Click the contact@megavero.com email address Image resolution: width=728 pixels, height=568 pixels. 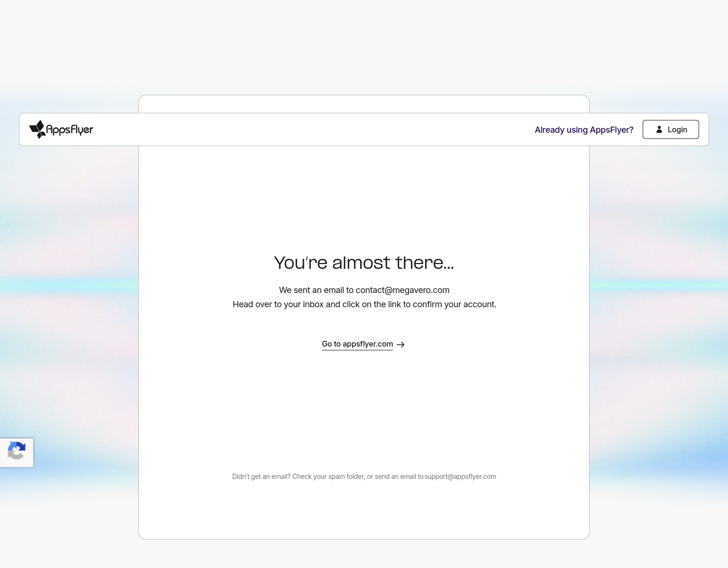(x=402, y=290)
